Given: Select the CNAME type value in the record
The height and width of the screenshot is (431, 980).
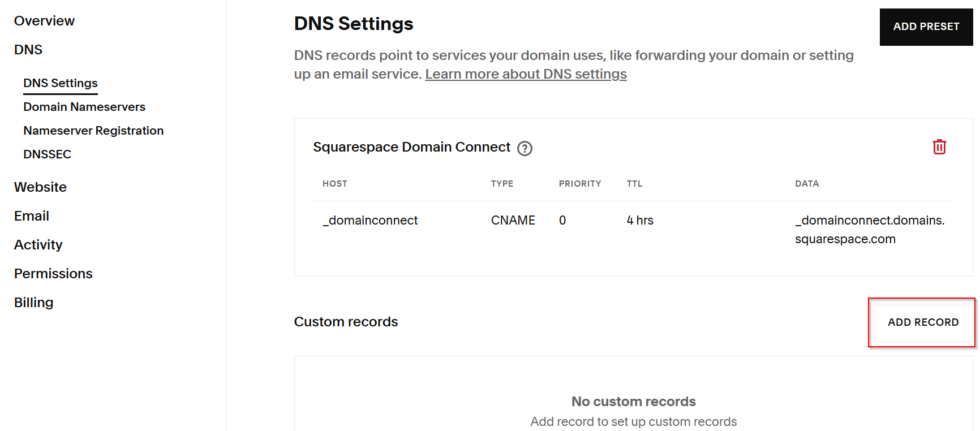Looking at the screenshot, I should pos(513,221).
